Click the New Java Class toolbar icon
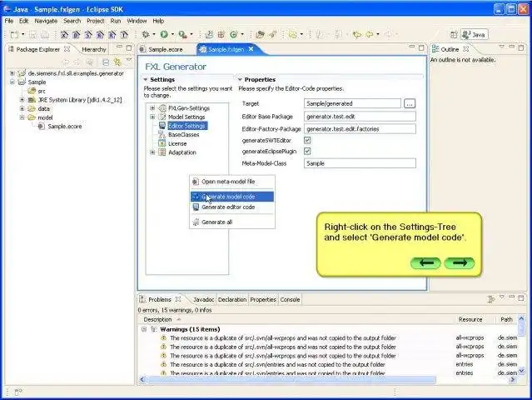Viewport: 532px width, 400px height. 233,34
